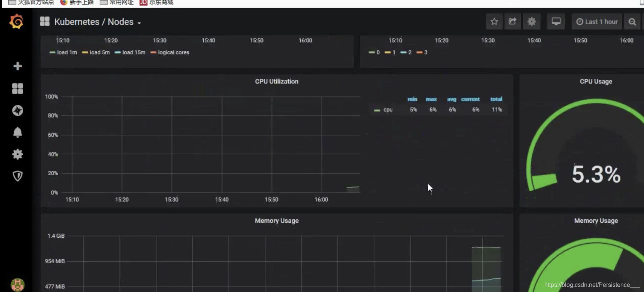Click the 1.4 GiB y-axis label
This screenshot has height=292, width=644.
click(56, 236)
